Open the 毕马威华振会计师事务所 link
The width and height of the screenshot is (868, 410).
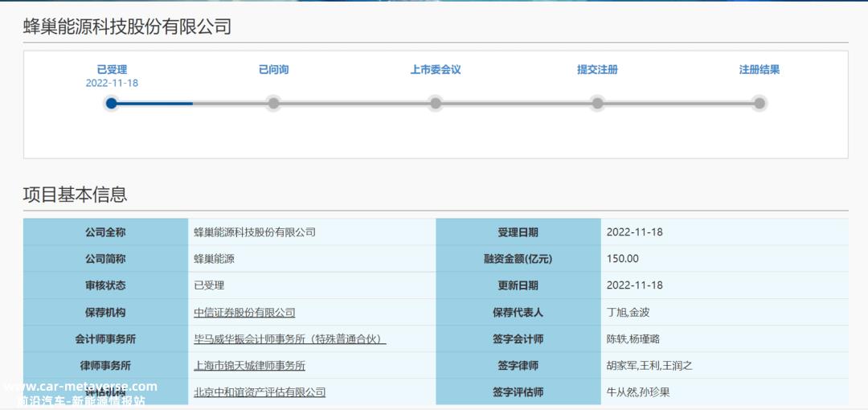tap(289, 339)
